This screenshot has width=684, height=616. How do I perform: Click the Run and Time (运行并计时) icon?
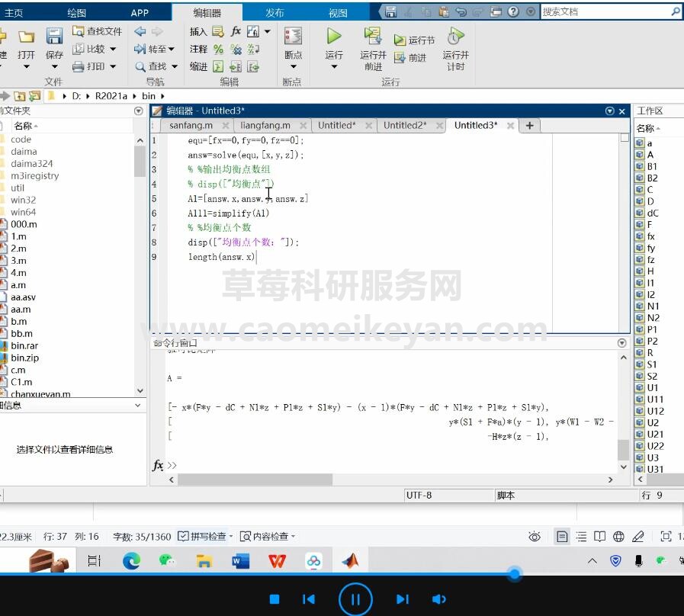coord(455,36)
